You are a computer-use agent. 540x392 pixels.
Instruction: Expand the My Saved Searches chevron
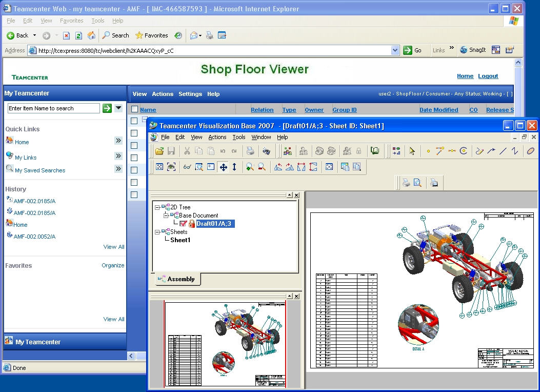tap(118, 169)
